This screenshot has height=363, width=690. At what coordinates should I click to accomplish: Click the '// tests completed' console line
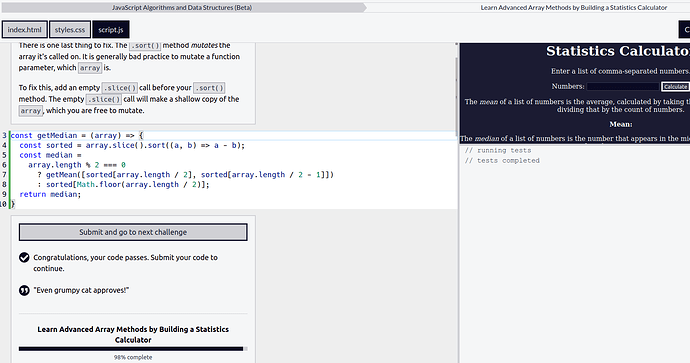[x=502, y=161]
